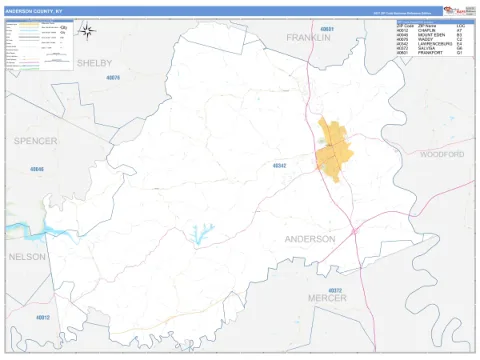This screenshot has width=480, height=360.
Task: Click the MERCER county label
Action: pos(327,298)
